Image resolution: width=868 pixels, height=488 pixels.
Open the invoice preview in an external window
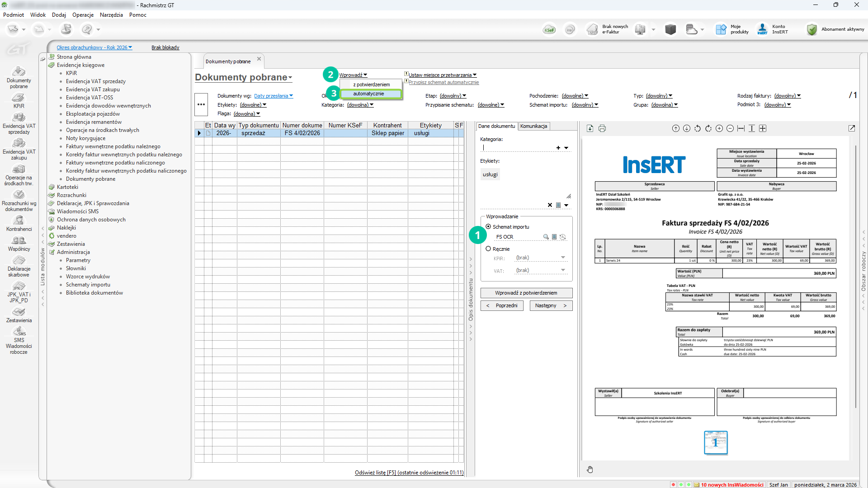[852, 128]
